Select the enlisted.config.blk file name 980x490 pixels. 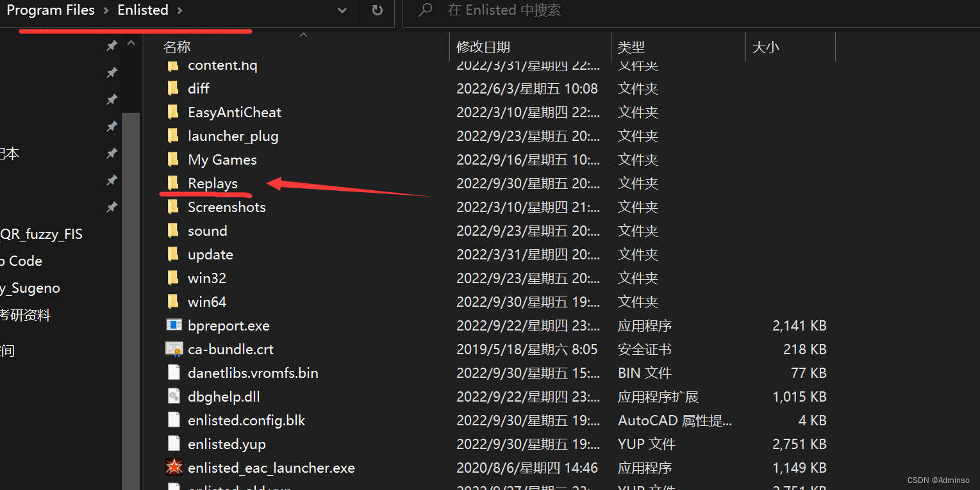click(247, 420)
